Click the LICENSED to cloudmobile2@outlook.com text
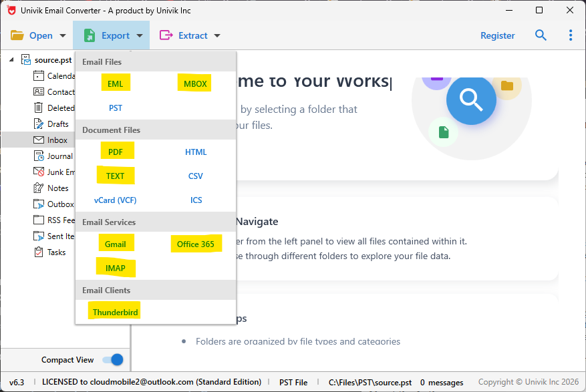The width and height of the screenshot is (586, 392). (152, 382)
